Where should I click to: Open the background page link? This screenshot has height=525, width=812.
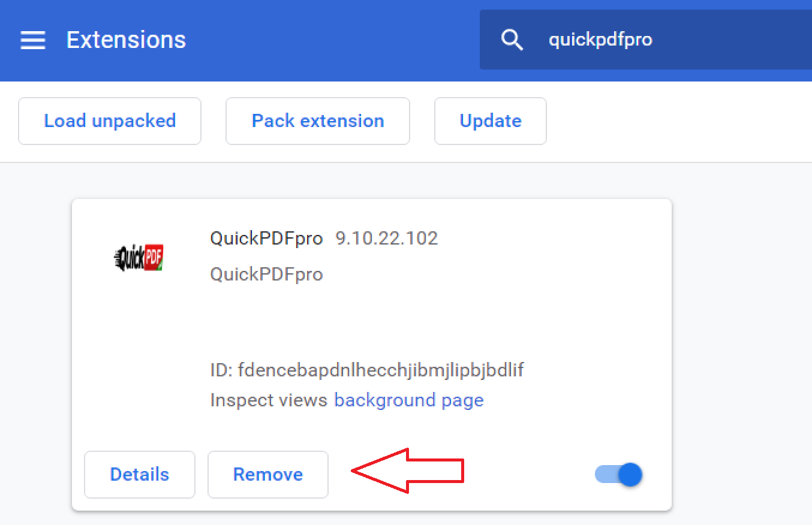pyautogui.click(x=409, y=400)
